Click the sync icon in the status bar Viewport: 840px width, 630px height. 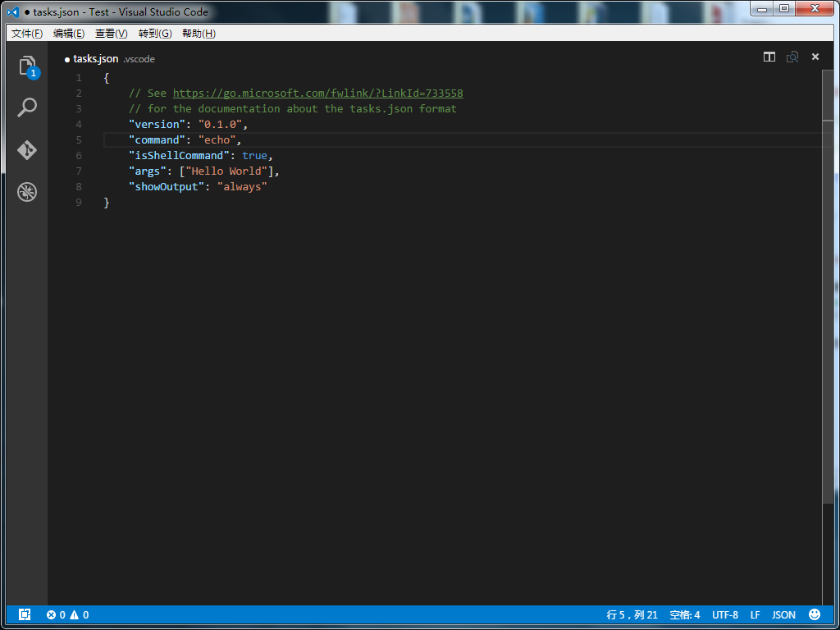pos(25,614)
